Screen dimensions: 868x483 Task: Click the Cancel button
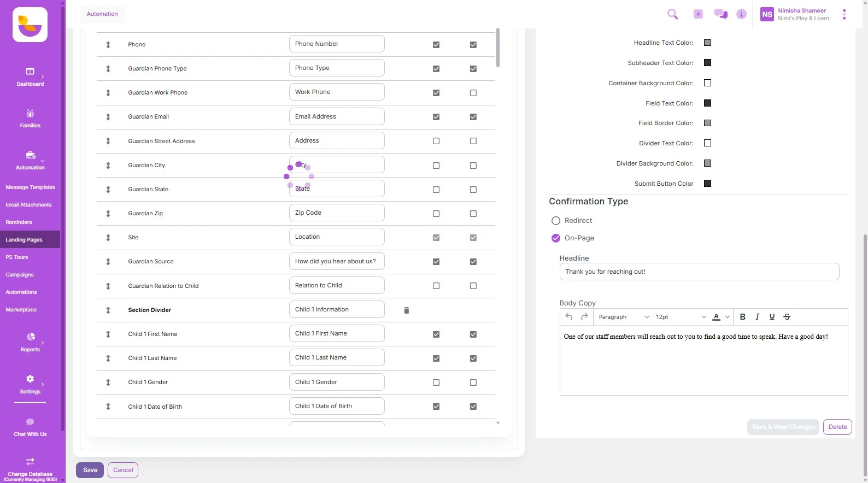(123, 470)
